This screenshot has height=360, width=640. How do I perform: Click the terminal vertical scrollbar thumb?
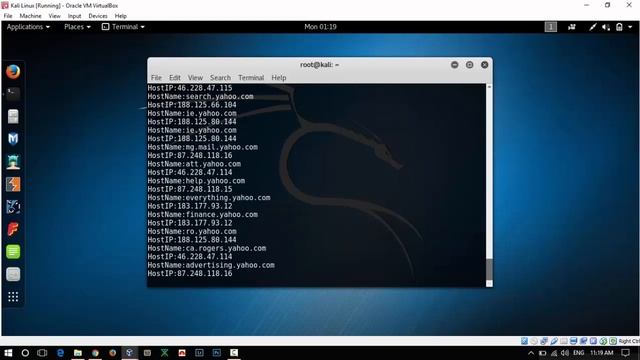(489, 269)
